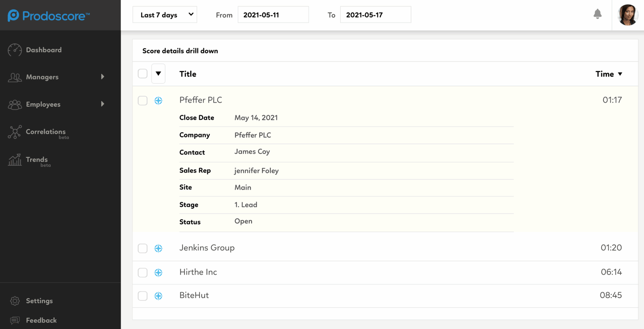Toggle the select-all checkbox in header
This screenshot has height=329, width=644.
[143, 74]
